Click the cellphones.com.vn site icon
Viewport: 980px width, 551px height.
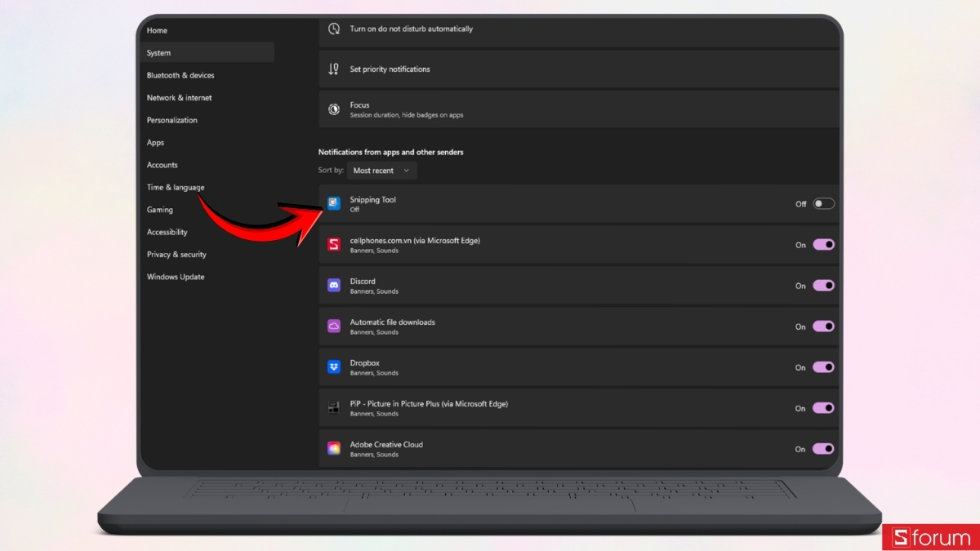point(333,244)
